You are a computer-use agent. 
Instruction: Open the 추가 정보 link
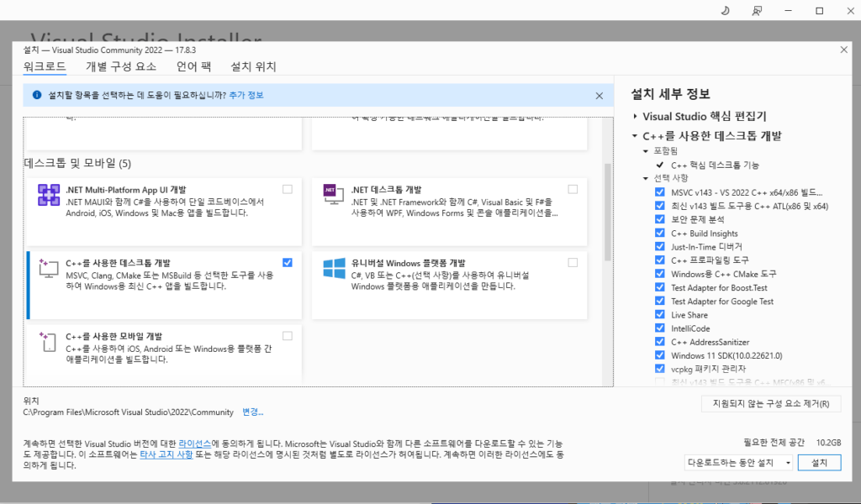pyautogui.click(x=246, y=95)
